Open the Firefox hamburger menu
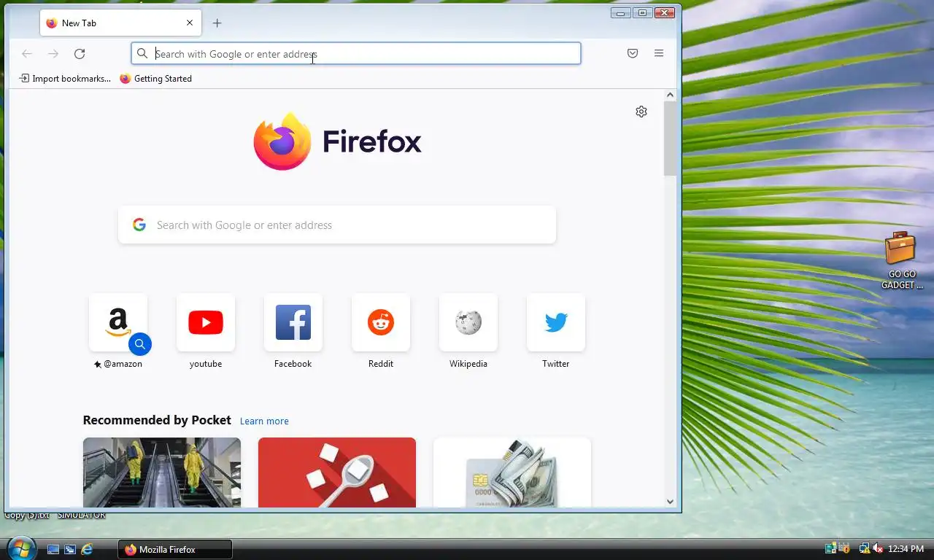 tap(659, 53)
